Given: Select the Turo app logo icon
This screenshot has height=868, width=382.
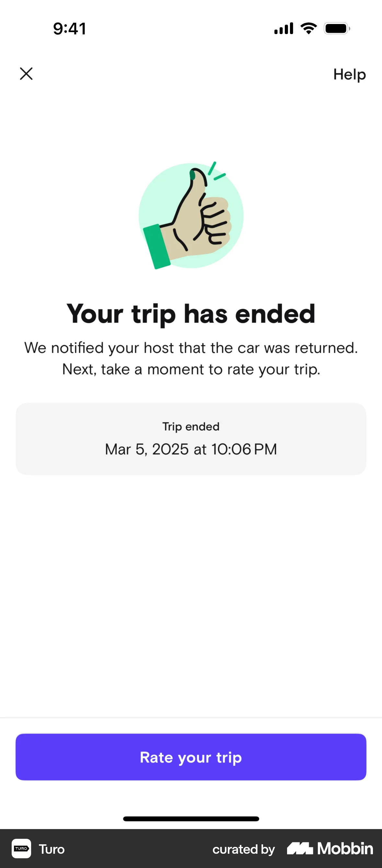Looking at the screenshot, I should (x=21, y=848).
